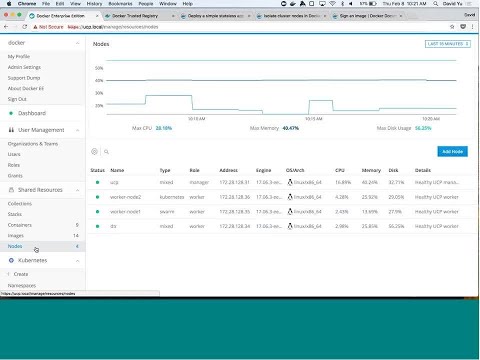Click the Linux penguin icon in ucp row

[x=290, y=182]
